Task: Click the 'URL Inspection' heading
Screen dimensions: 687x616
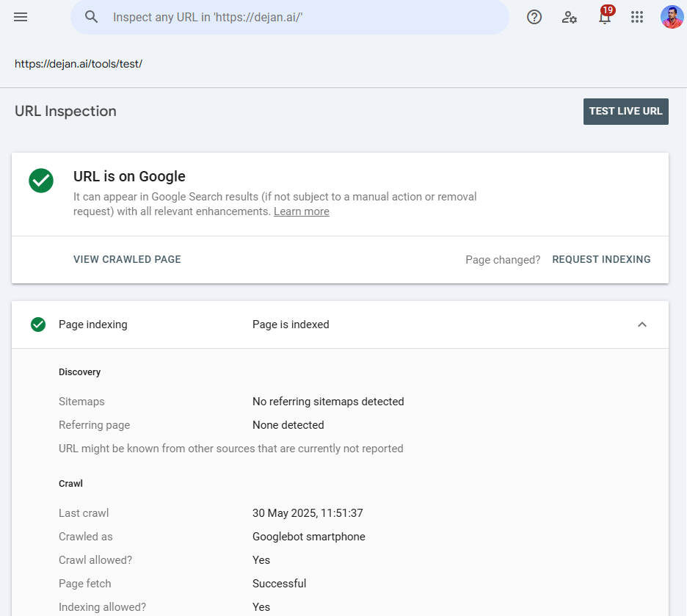Action: tap(66, 112)
